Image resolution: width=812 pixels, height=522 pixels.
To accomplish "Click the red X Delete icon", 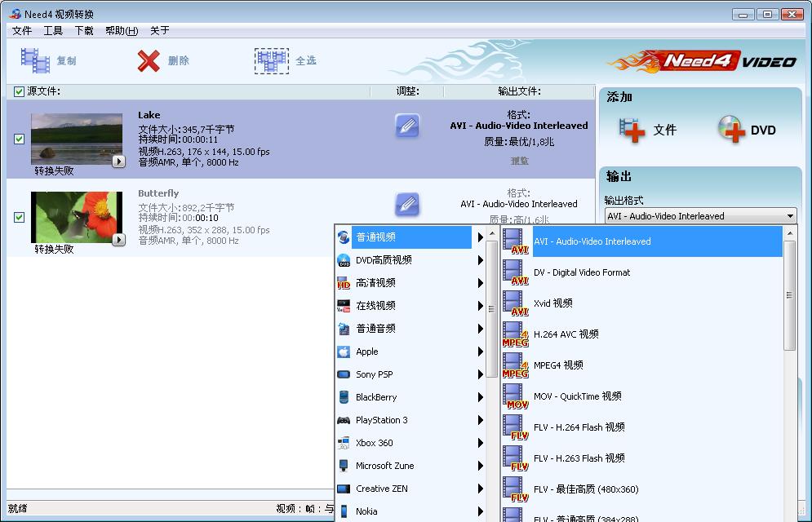I will [149, 60].
